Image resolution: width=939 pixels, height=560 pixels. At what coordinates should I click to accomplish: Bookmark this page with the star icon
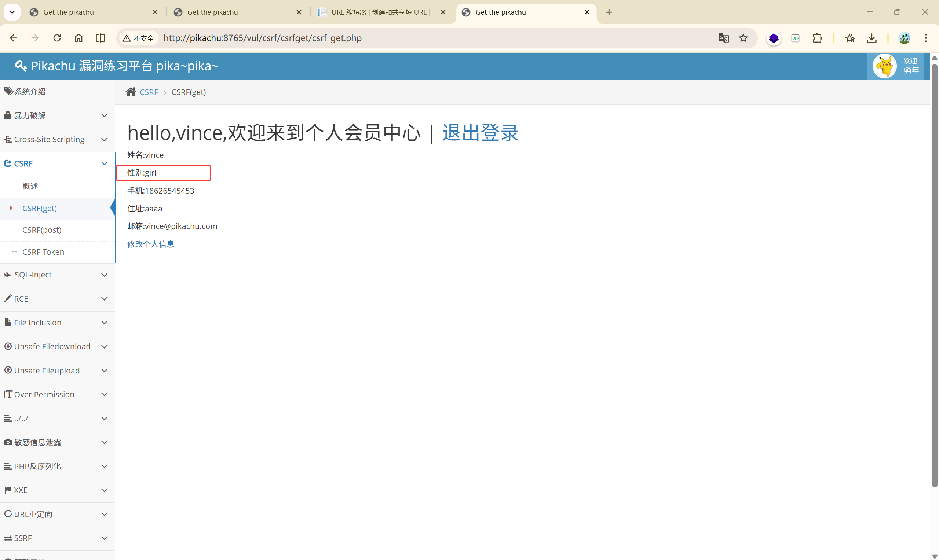[743, 38]
